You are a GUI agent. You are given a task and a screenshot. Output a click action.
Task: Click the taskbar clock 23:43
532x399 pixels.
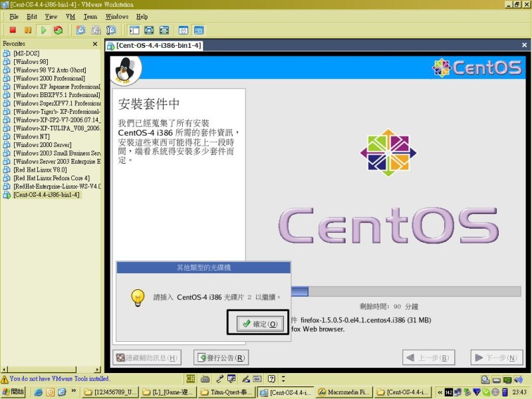tap(519, 392)
